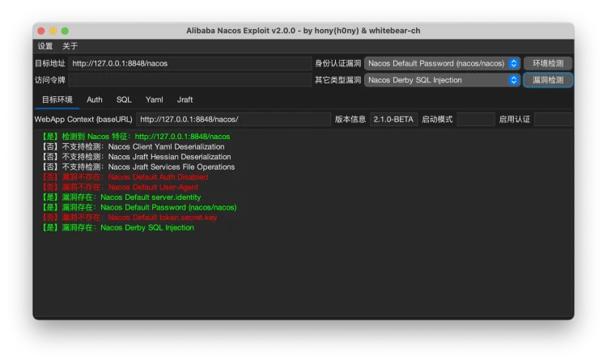The width and height of the screenshot is (607, 364).
Task: Click the green log line Nacos Derby SQL Injection
Action: 117,227
